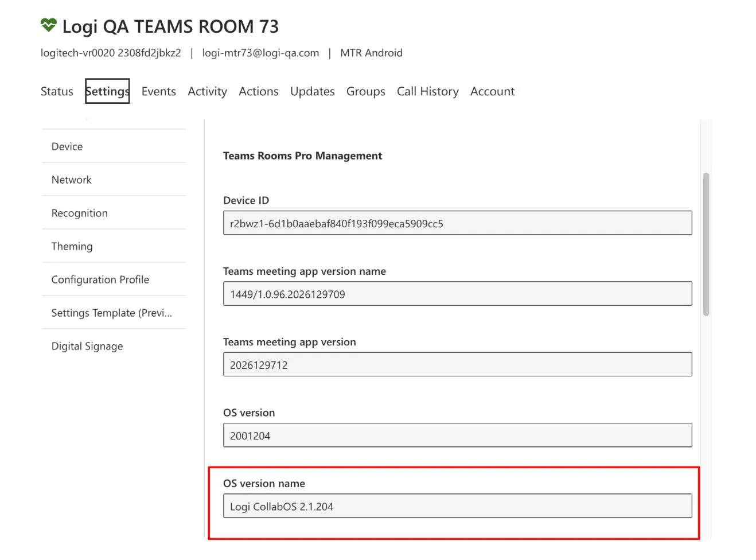The image size is (756, 560).
Task: Go to the Actions tab
Action: (x=259, y=91)
